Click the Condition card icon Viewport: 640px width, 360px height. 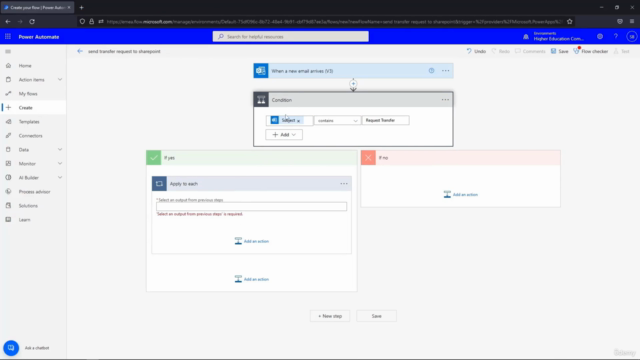point(261,100)
